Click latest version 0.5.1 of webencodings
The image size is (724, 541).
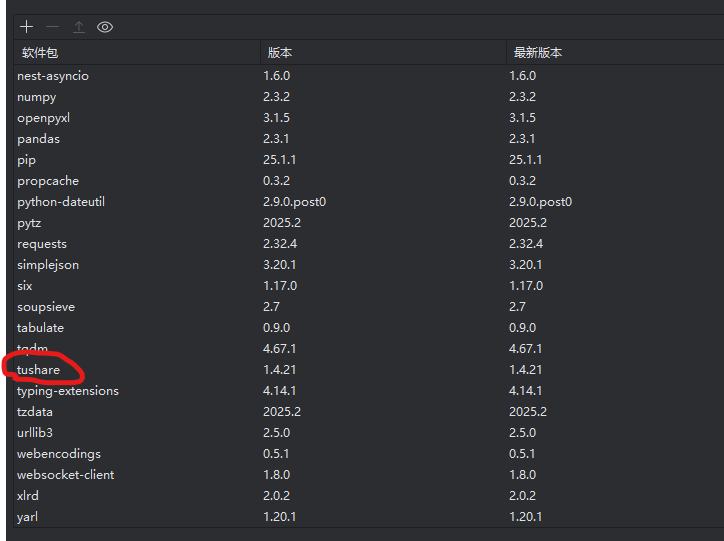[522, 454]
